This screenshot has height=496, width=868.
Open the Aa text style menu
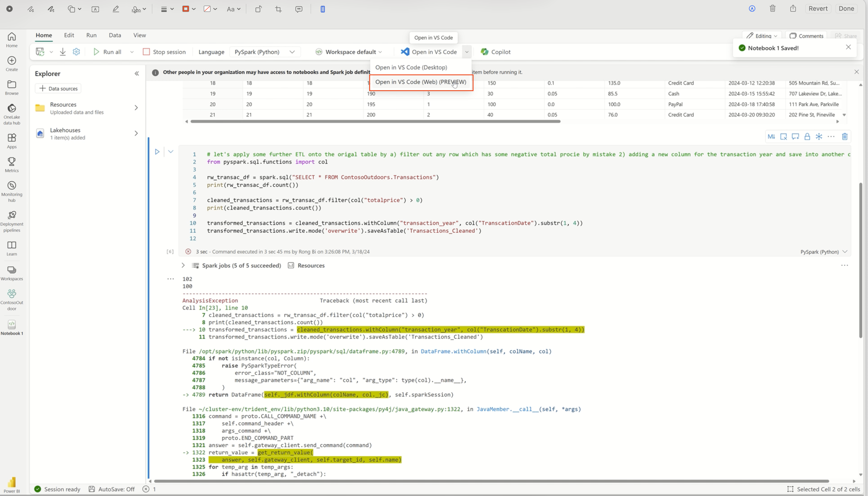pyautogui.click(x=233, y=9)
